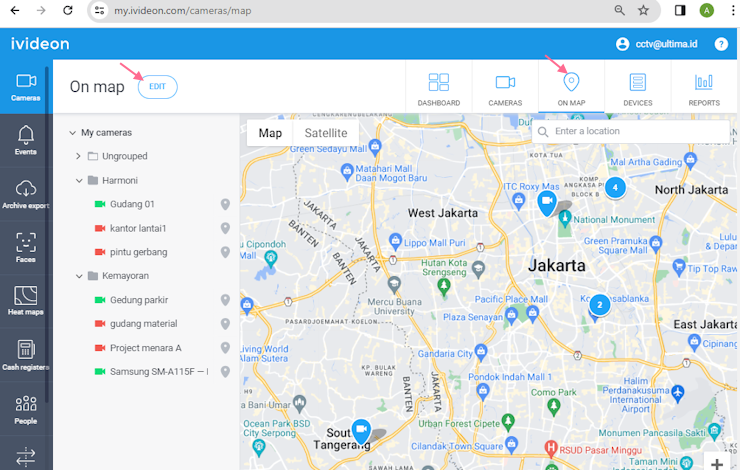Viewport: 740px width, 470px height.
Task: Click the ivideon logo
Action: [x=40, y=44]
